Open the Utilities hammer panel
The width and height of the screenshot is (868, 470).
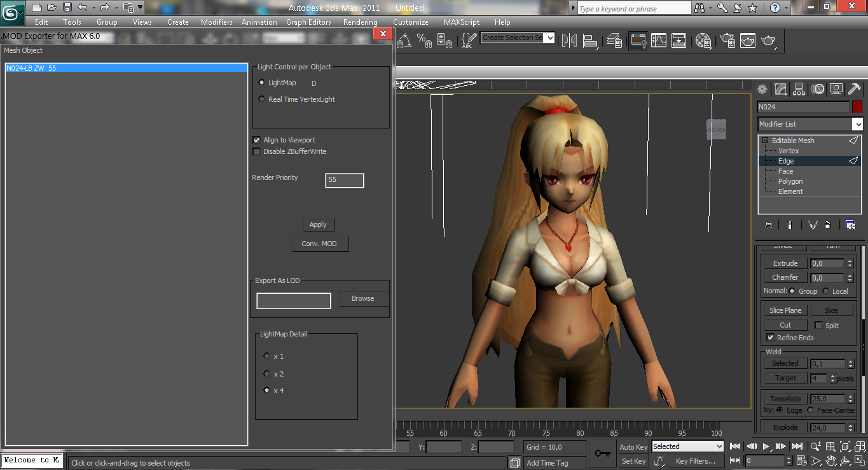pos(855,89)
